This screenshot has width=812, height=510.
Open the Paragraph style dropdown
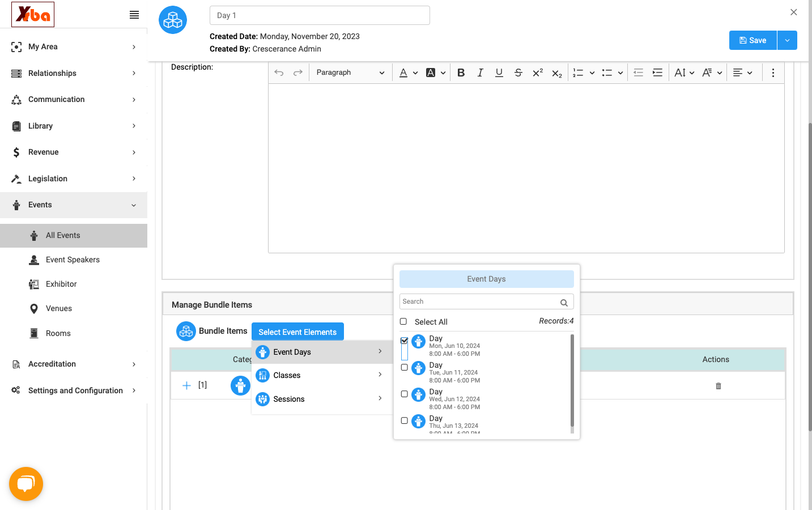pyautogui.click(x=350, y=73)
